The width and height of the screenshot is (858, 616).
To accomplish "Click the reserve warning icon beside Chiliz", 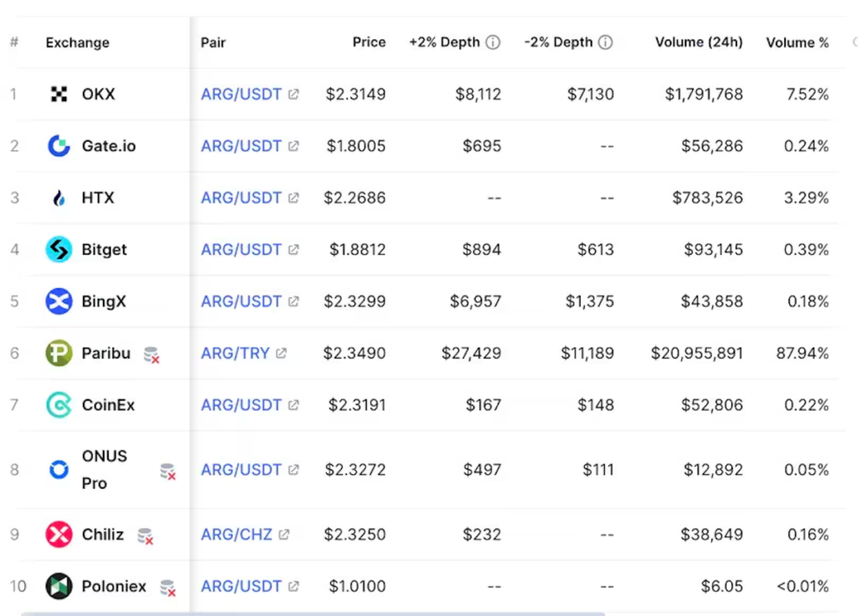I will coord(146,536).
